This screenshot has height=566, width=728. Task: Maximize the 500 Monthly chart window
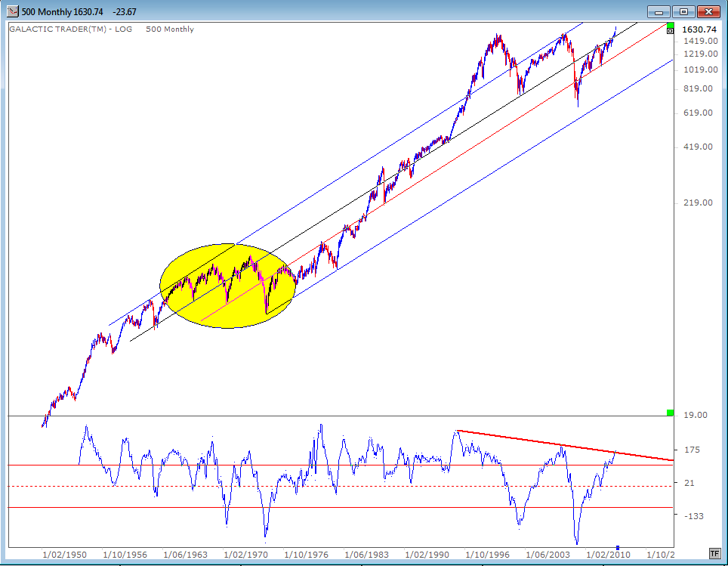click(x=684, y=11)
